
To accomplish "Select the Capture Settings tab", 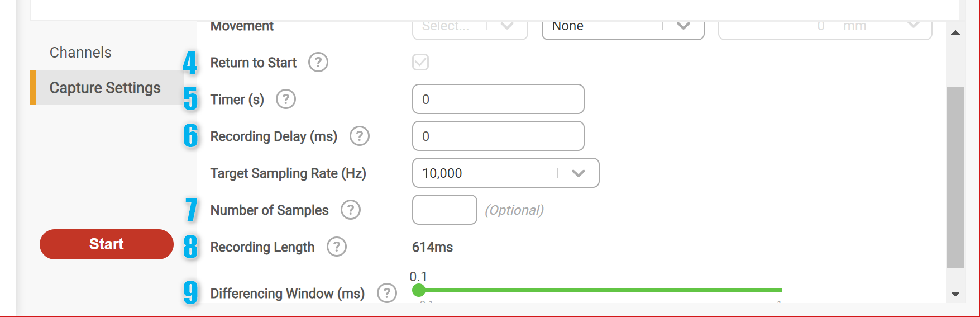I will (105, 88).
